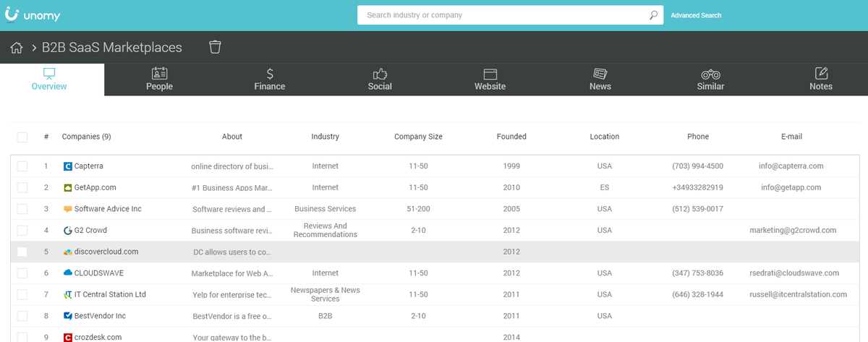Open the IT Central Station Ltd name
The image size is (868, 342).
pyautogui.click(x=110, y=294)
